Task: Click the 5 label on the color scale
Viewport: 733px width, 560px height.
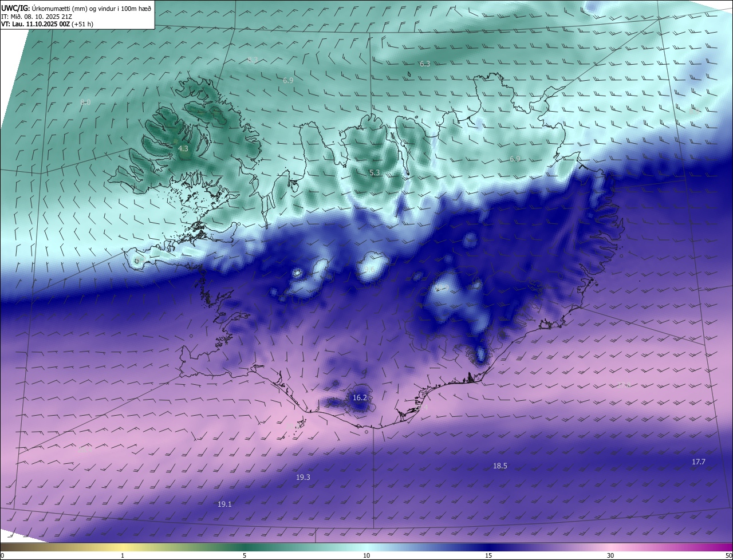Action: click(x=245, y=555)
